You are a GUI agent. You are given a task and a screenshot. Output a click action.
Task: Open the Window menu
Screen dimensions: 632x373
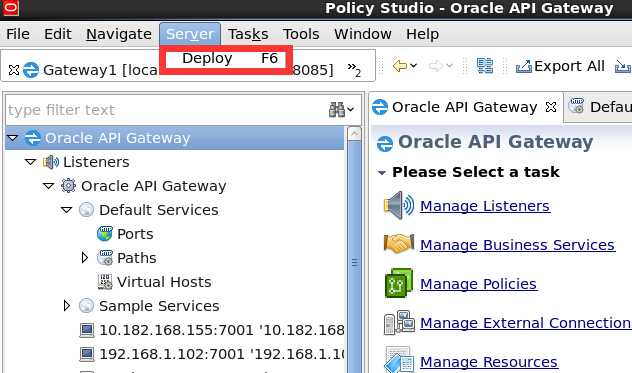363,34
